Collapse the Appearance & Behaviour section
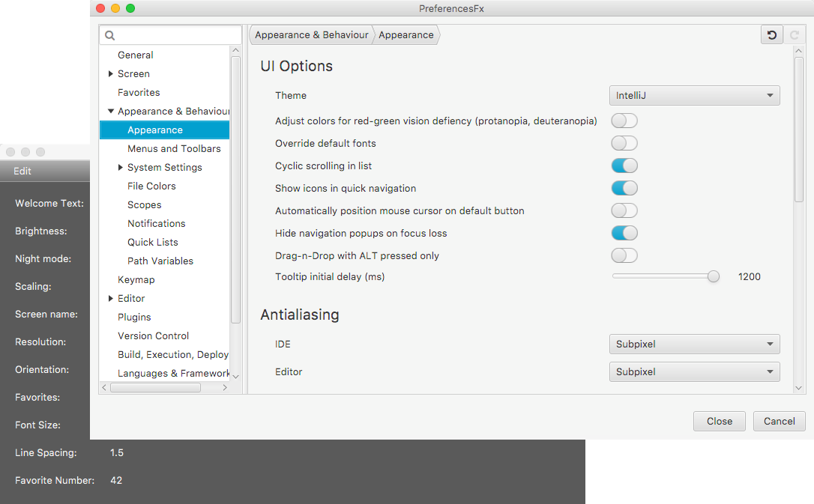814x504 pixels. coord(110,111)
